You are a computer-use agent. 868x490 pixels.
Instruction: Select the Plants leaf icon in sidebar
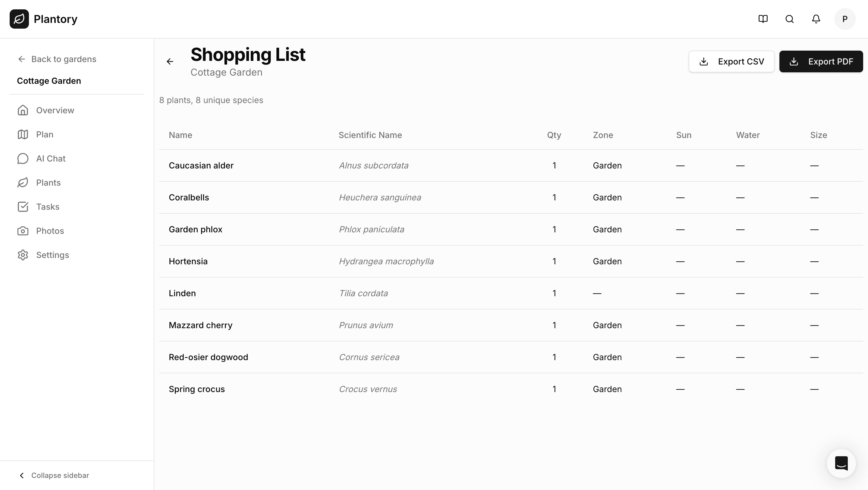(x=23, y=182)
